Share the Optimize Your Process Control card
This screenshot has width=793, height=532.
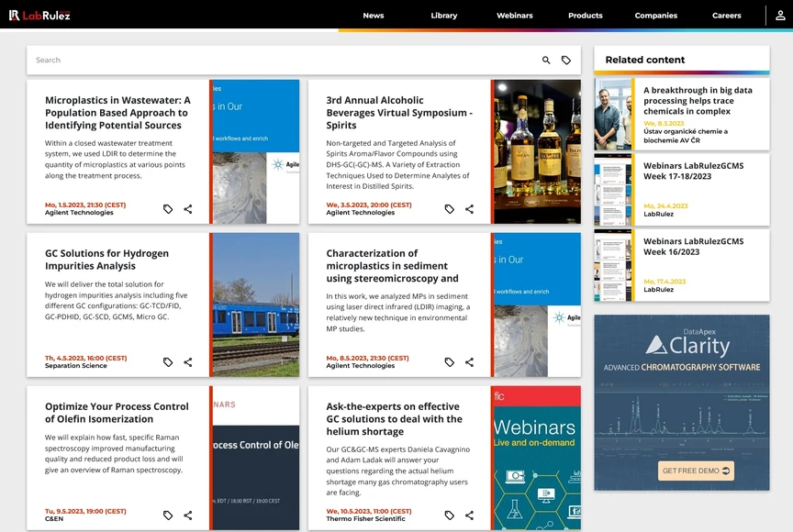click(x=188, y=515)
